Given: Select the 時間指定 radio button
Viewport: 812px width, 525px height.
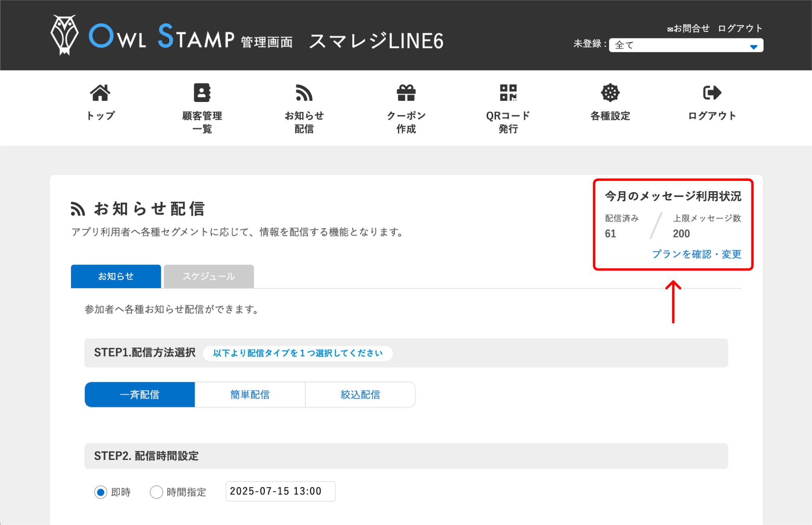Looking at the screenshot, I should 156,492.
